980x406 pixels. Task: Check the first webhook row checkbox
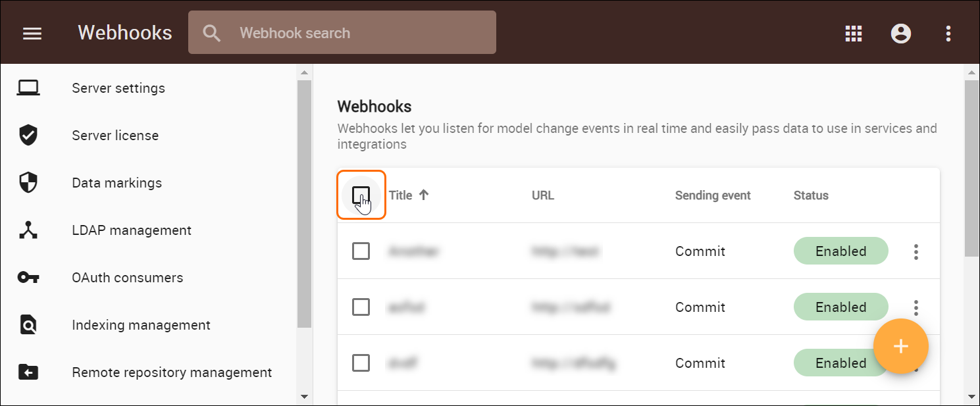[361, 251]
